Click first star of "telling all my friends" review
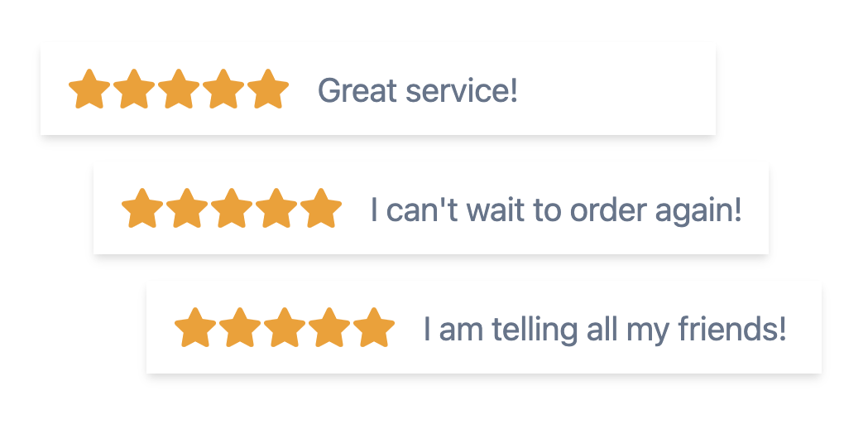The image size is (868, 434). [195, 328]
